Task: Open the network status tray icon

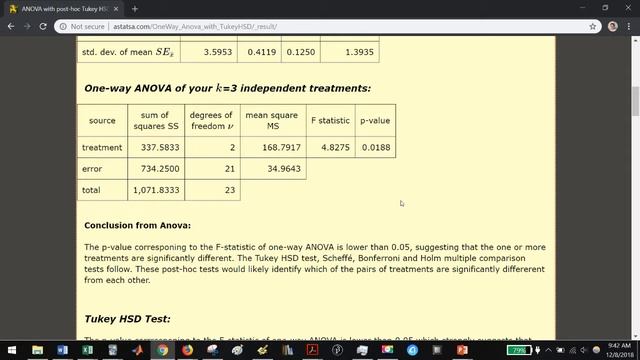Action: click(x=572, y=350)
